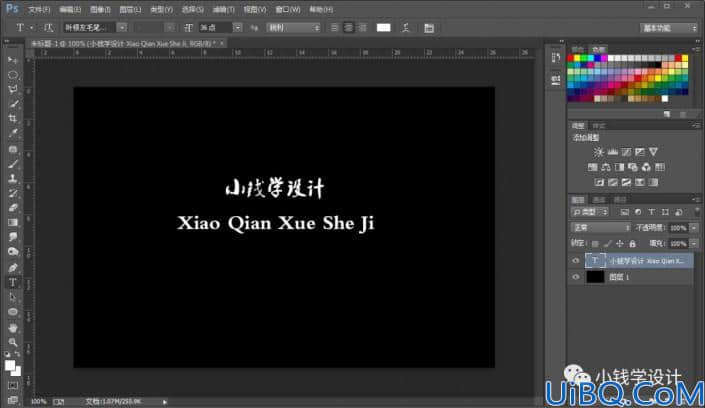Toggle lock transparent pixels

tap(595, 244)
